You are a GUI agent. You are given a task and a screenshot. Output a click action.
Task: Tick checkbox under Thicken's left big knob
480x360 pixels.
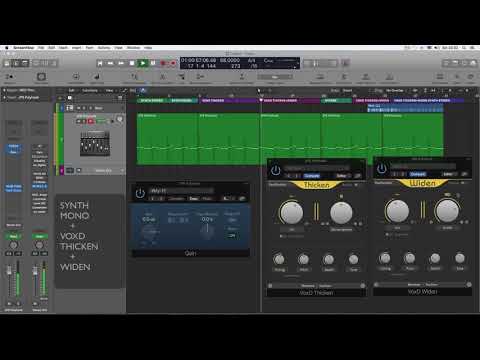click(281, 236)
